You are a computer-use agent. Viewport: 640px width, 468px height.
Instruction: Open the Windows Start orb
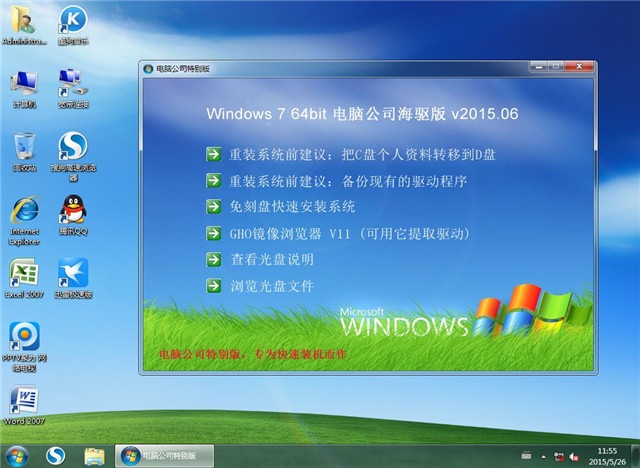point(17,455)
